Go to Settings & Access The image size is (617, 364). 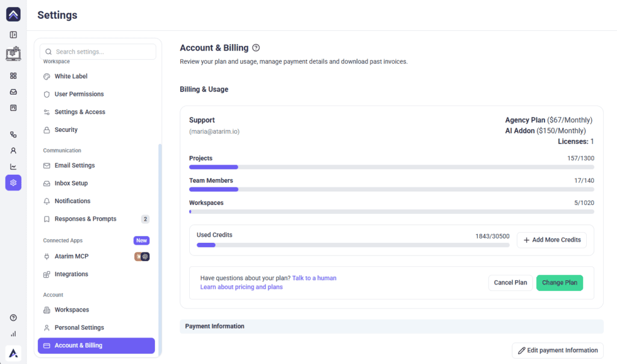tap(96, 111)
